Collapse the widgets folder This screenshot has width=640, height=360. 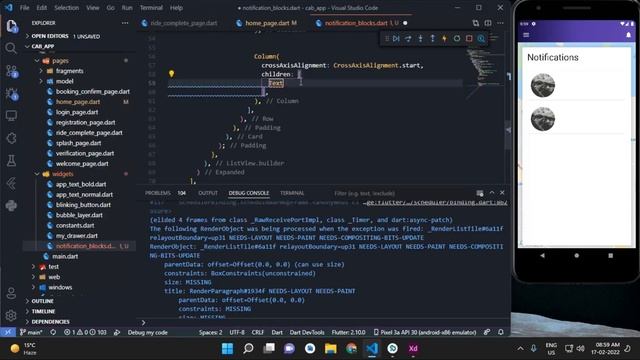[62, 174]
